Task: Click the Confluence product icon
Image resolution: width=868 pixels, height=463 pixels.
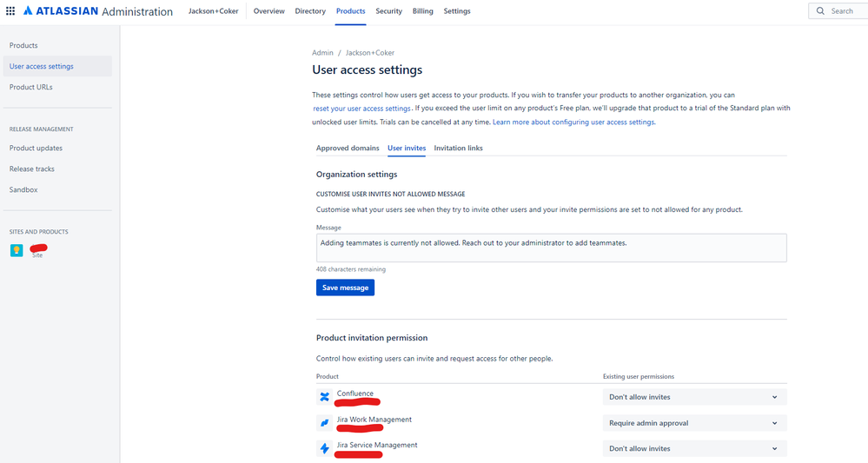Action: [324, 397]
